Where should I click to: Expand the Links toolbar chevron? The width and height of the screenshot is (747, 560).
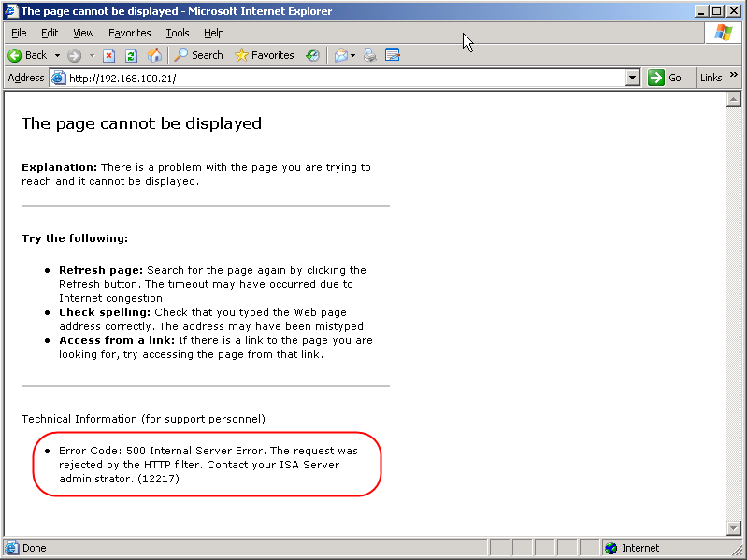pyautogui.click(x=734, y=75)
